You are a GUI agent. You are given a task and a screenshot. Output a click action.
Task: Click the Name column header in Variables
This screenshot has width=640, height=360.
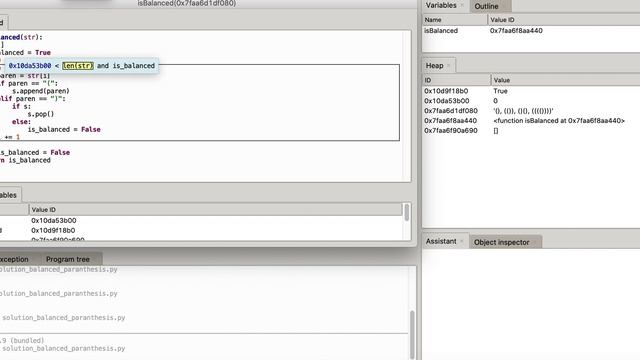pos(455,20)
